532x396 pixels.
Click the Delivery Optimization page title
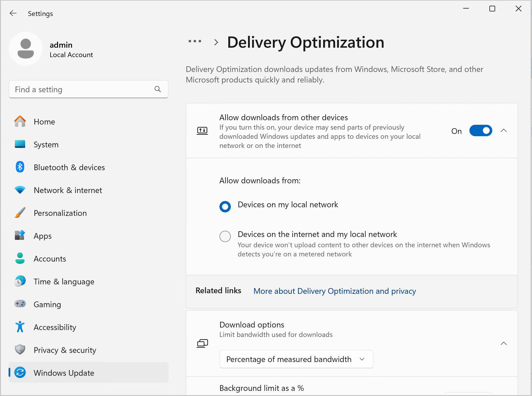pos(305,43)
